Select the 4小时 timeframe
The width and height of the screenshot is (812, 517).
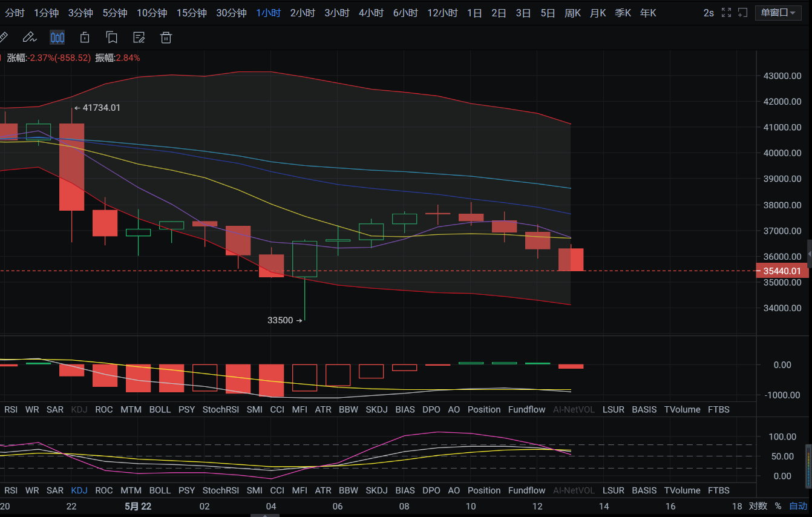coord(371,13)
